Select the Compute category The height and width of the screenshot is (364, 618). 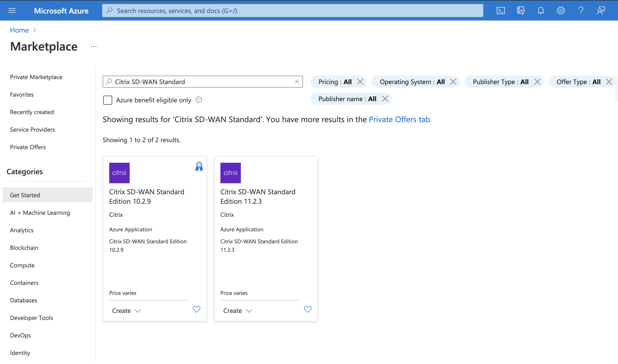(x=22, y=265)
